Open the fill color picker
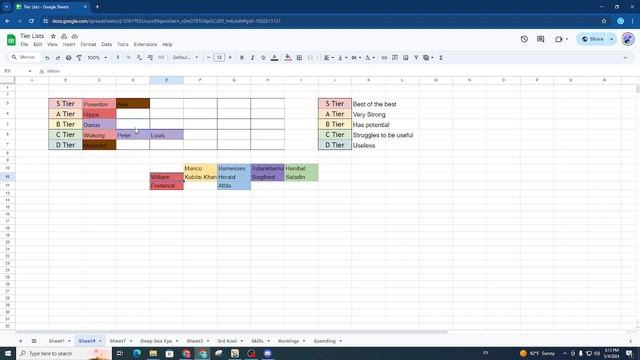This screenshot has width=640, height=360. 288,58
